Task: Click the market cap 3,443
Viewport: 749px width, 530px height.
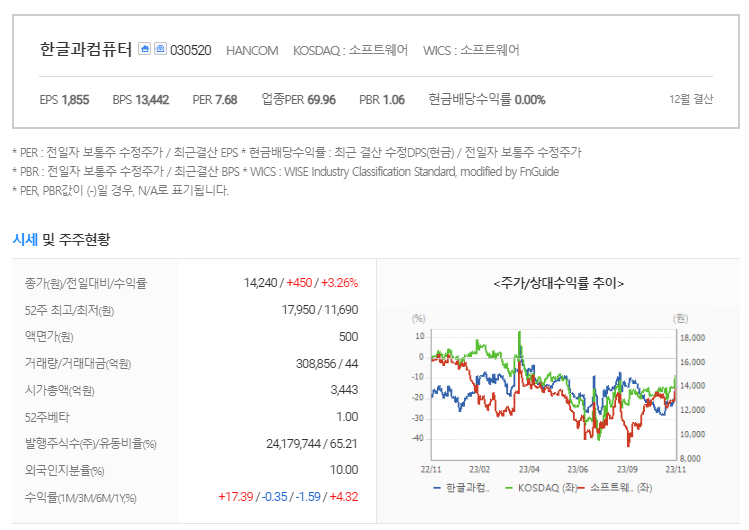Action: point(344,390)
